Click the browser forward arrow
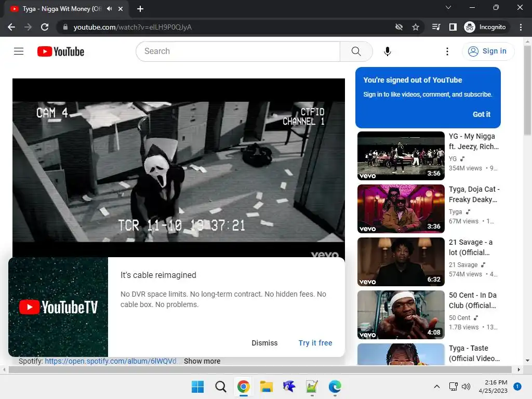The image size is (532, 399). point(28,27)
